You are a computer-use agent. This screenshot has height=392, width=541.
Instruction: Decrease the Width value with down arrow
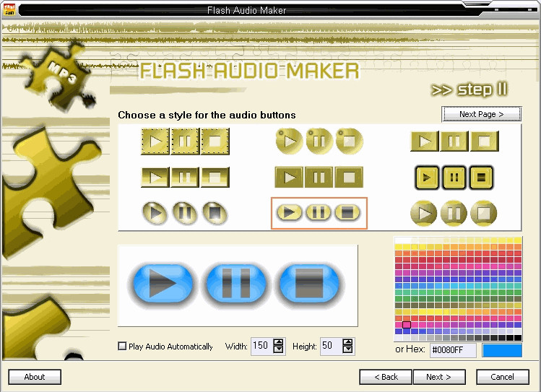(x=278, y=349)
